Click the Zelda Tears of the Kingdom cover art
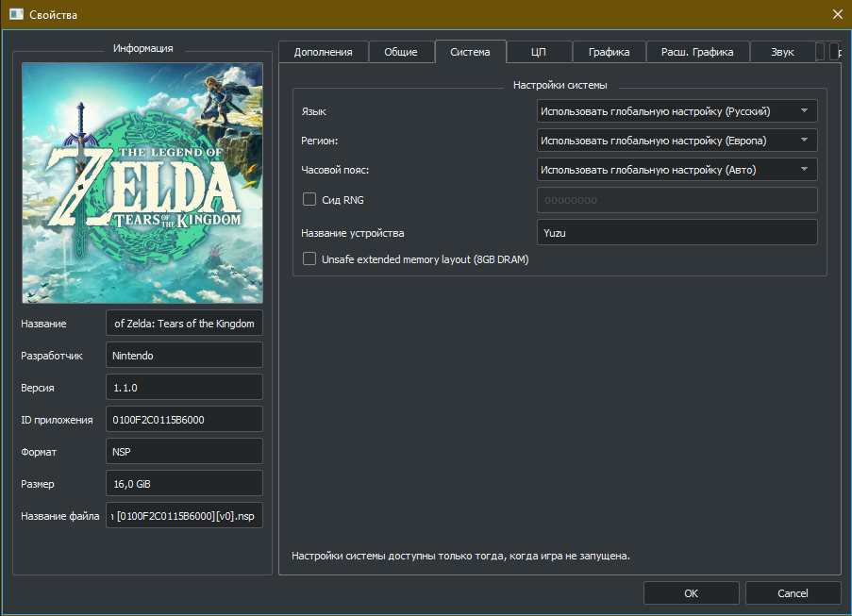Screen dimensions: 852x616 click(x=142, y=182)
